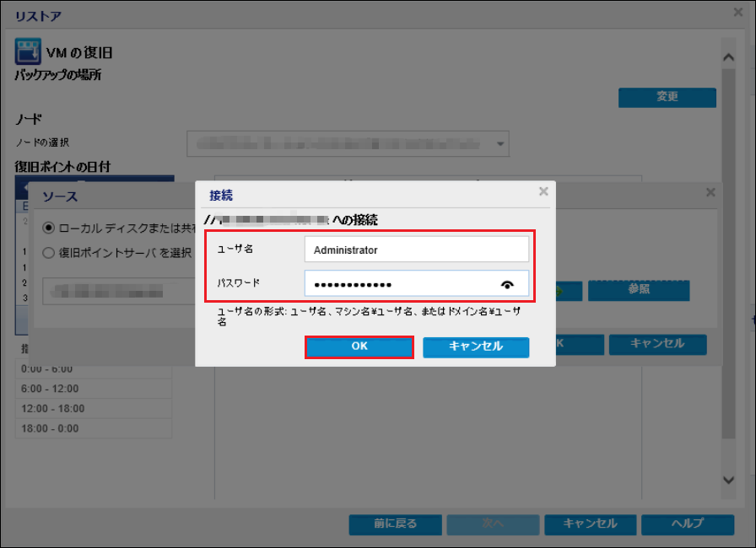756x548 pixels.
Task: Click the scroll up arrow
Action: point(728,57)
